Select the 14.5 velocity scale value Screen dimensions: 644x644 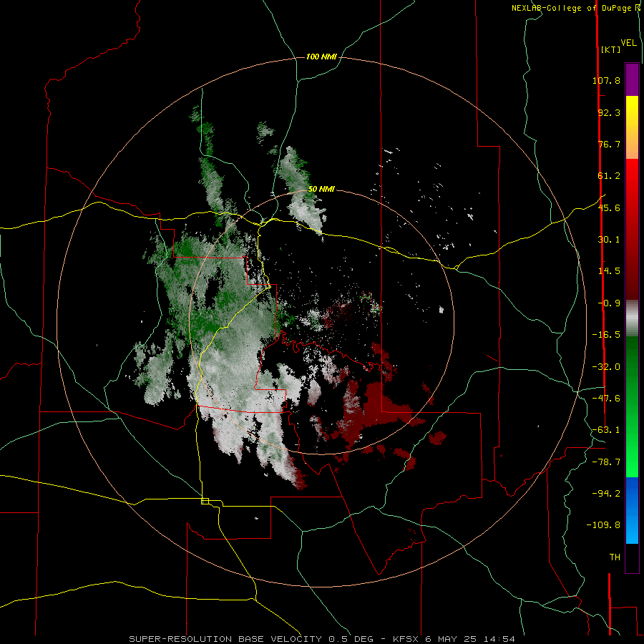coord(609,271)
